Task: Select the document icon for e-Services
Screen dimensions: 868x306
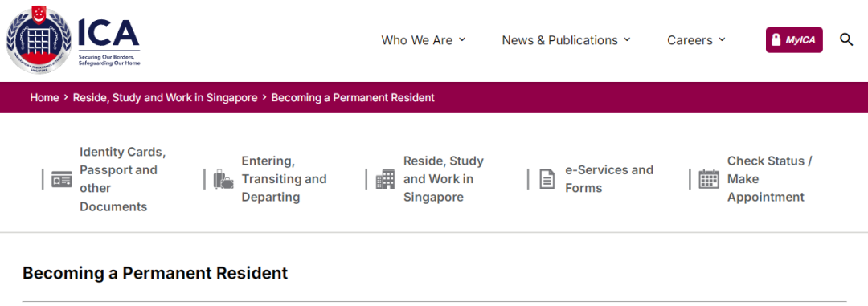Action: pyautogui.click(x=547, y=179)
